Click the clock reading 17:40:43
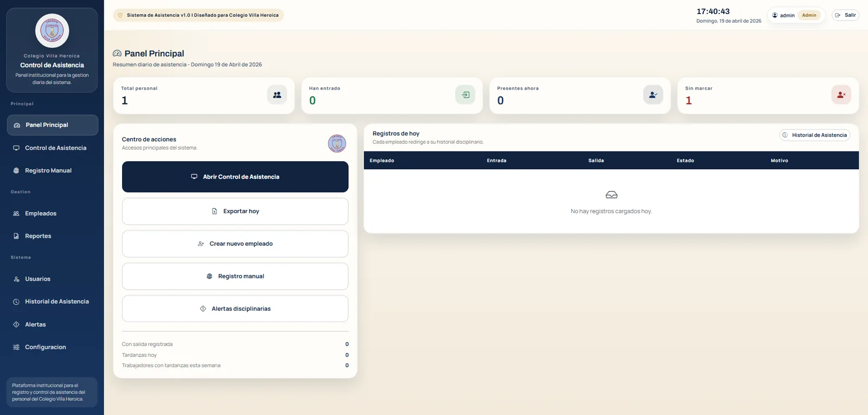This screenshot has height=415, width=868. (x=713, y=11)
